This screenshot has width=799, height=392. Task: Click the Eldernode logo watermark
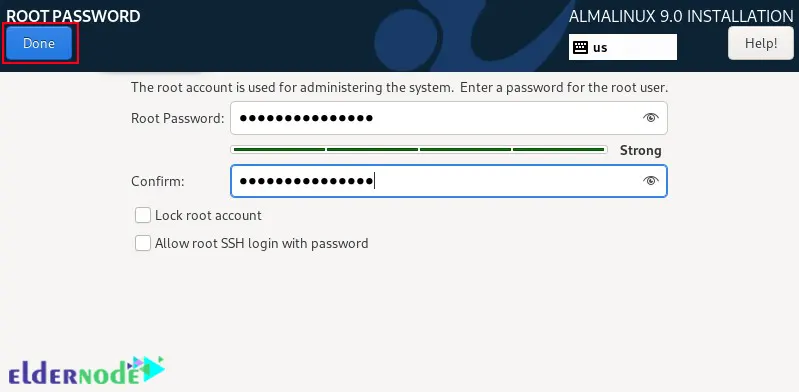87,372
